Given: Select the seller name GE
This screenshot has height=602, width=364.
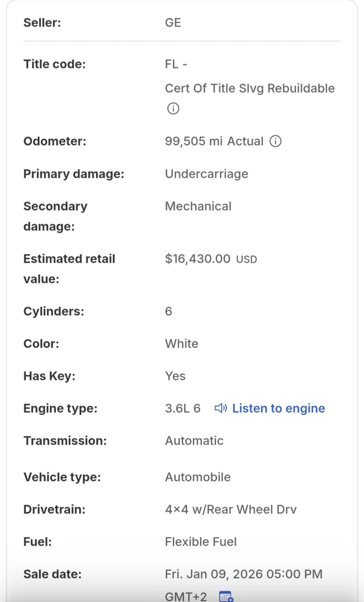Looking at the screenshot, I should tap(172, 22).
